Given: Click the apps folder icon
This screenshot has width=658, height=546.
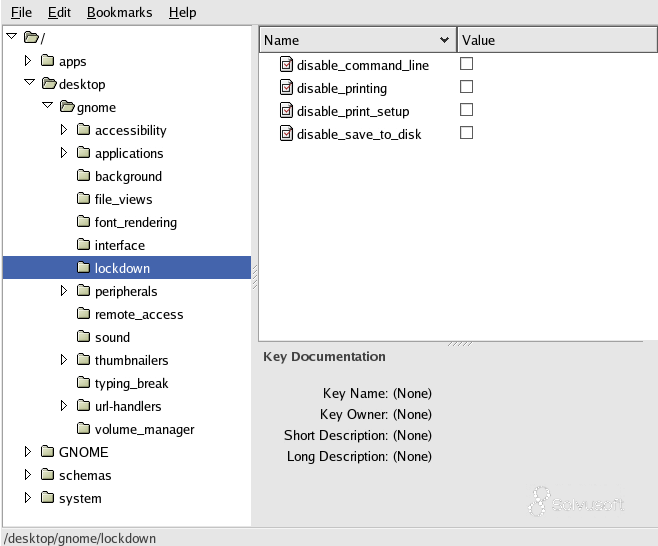Looking at the screenshot, I should [x=47, y=60].
